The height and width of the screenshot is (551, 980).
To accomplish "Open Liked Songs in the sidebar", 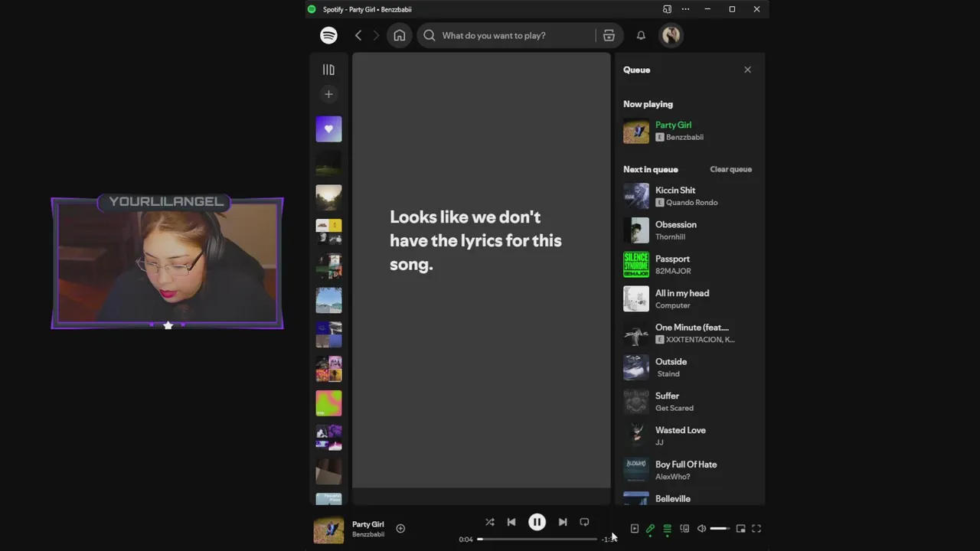I will tap(328, 129).
